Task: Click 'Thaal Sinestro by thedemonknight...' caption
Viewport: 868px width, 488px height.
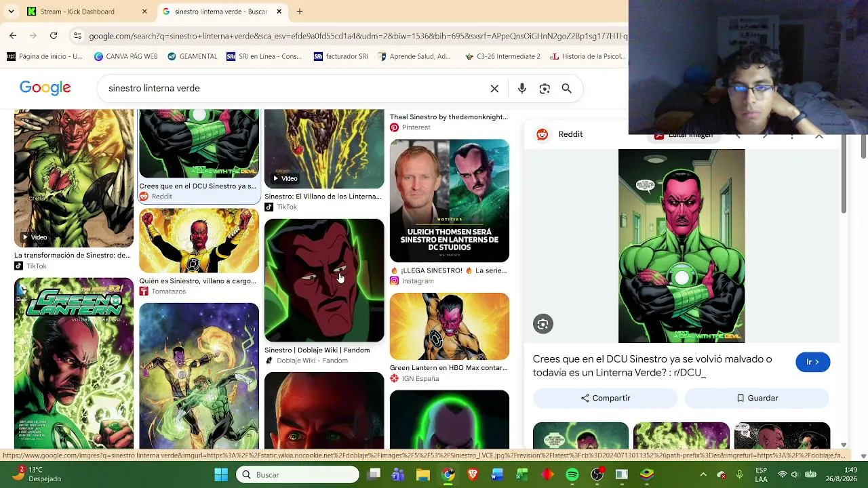Action: 449,117
